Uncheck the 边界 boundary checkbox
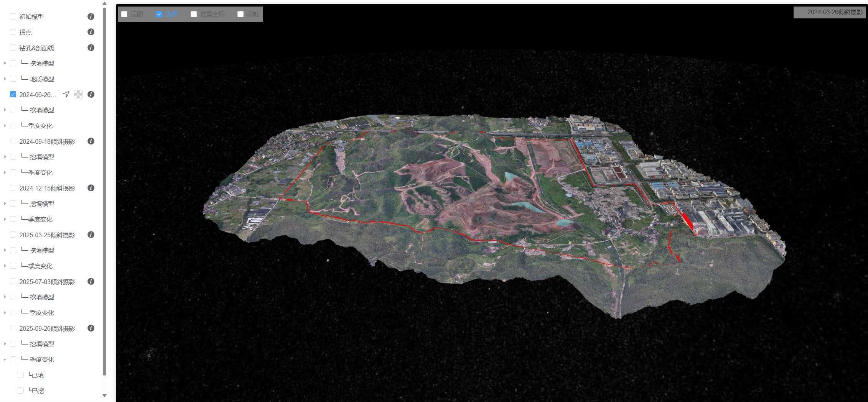 (159, 14)
